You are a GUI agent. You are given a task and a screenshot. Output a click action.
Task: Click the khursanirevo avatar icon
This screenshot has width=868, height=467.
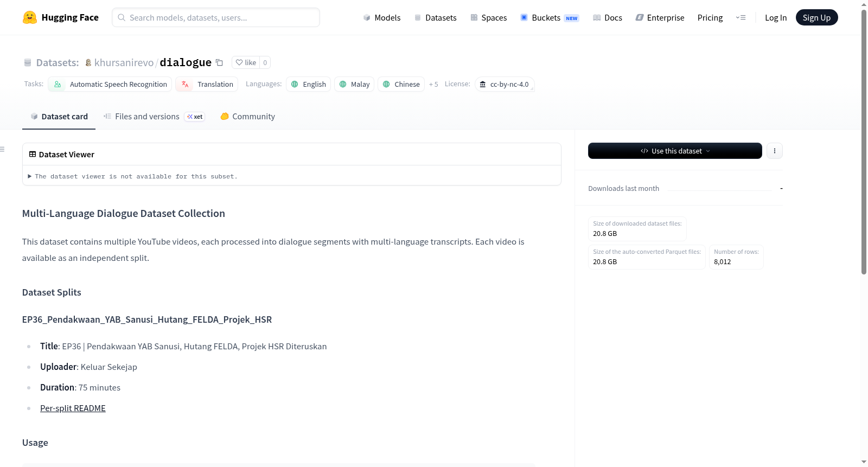88,62
